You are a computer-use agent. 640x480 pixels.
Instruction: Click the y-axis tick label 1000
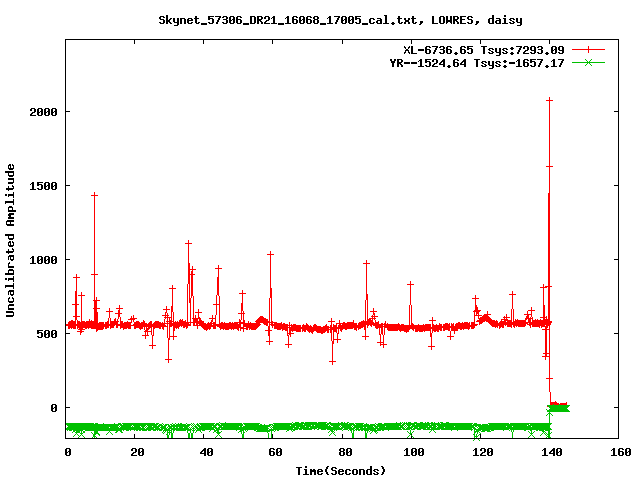(x=43, y=260)
